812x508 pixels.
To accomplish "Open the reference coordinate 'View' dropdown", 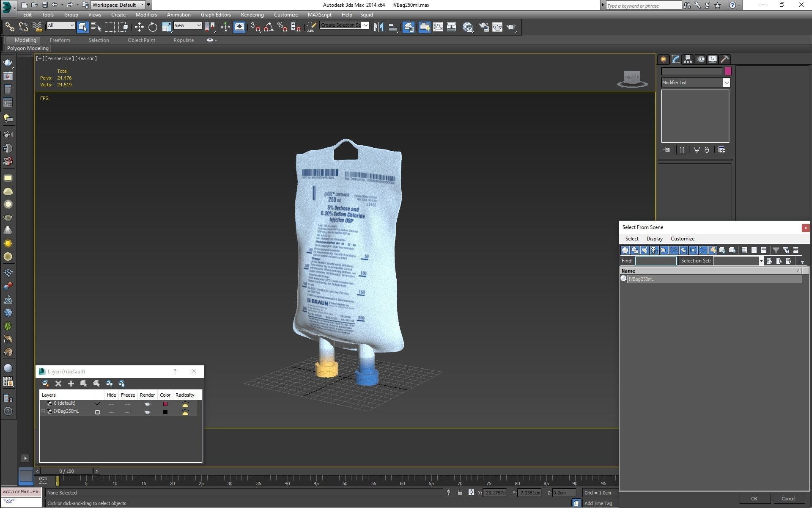I will [188, 25].
